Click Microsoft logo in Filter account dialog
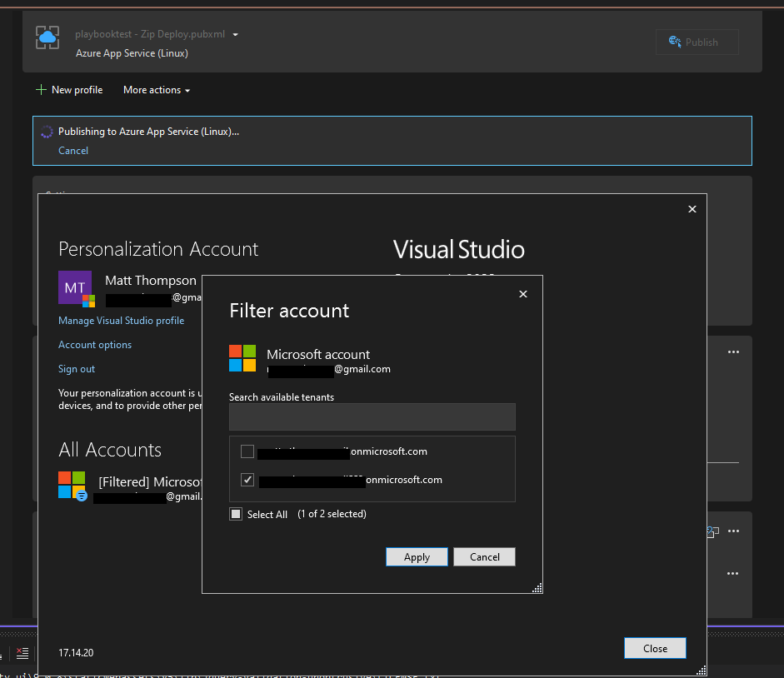The width and height of the screenshot is (784, 678). coord(242,358)
